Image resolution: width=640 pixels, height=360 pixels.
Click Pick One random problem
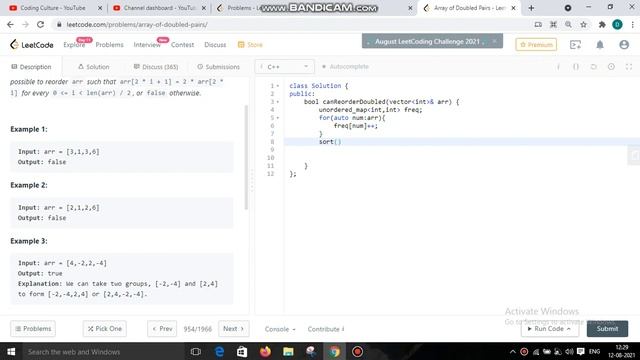105,329
